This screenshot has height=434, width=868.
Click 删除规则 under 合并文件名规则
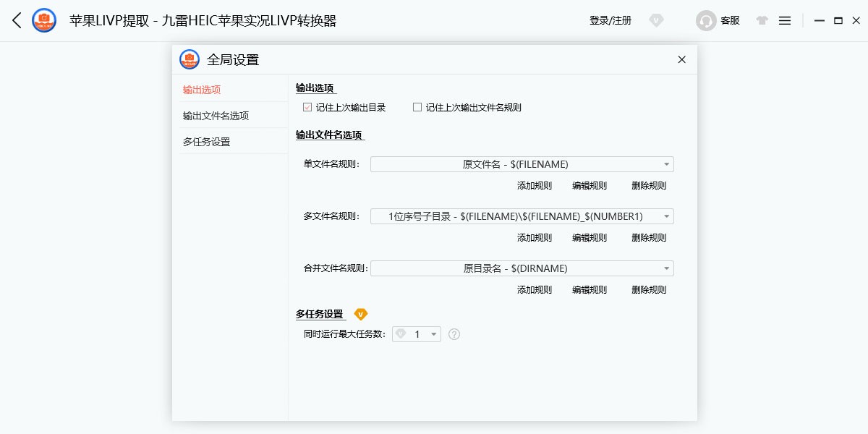[x=649, y=290]
